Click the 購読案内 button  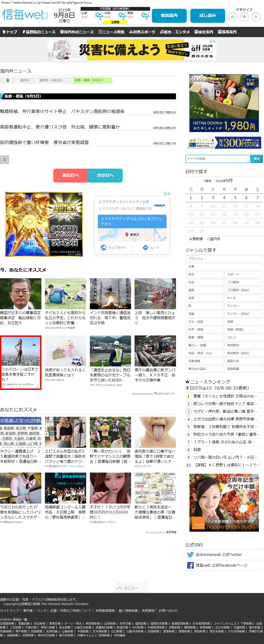point(169,16)
